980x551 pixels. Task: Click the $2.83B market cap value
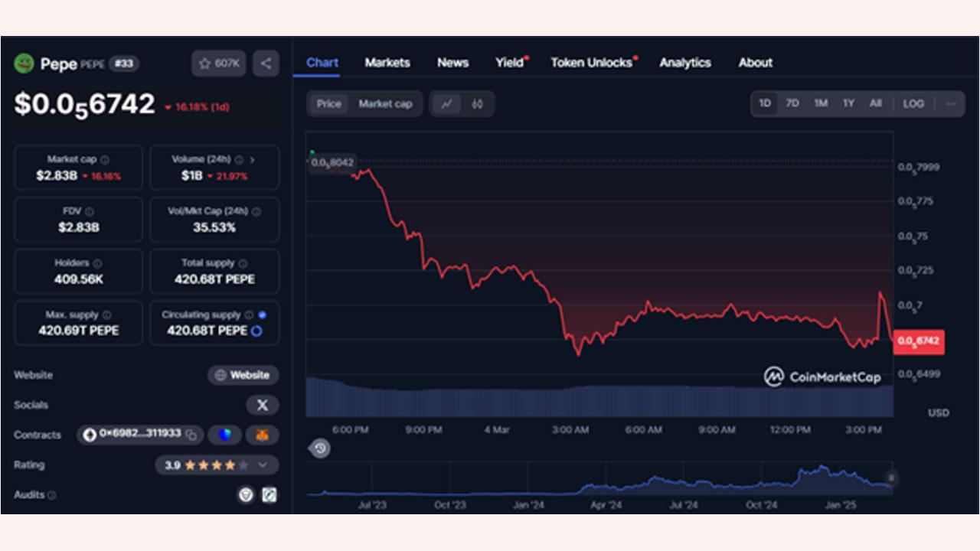tap(57, 176)
